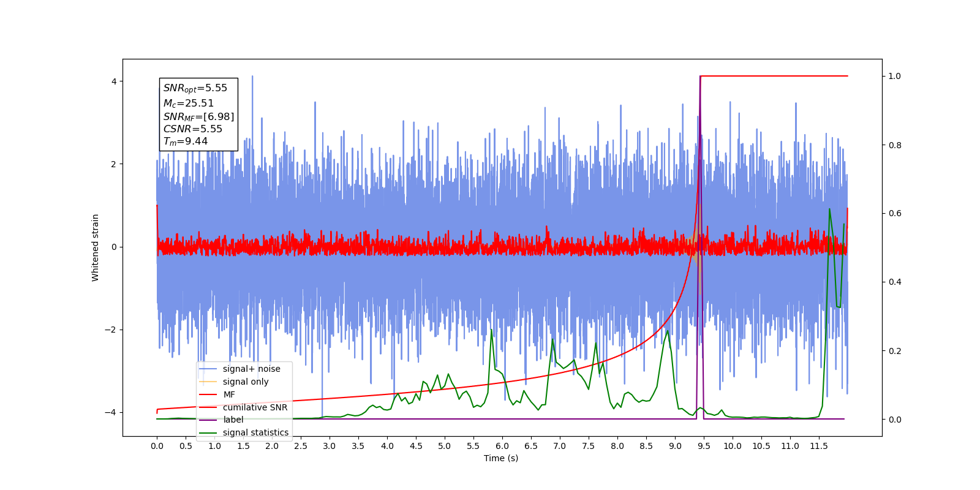Click the Tm=9.44 text in info box
The image size is (980, 490).
pos(186,141)
